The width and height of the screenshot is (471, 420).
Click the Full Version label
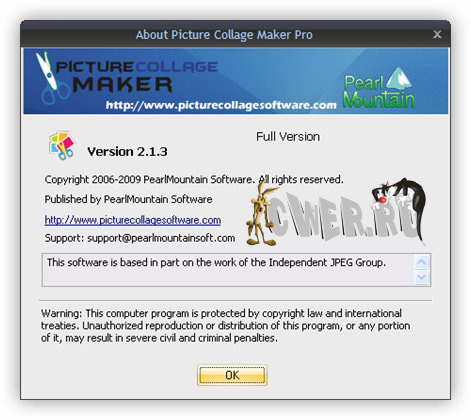tap(288, 137)
